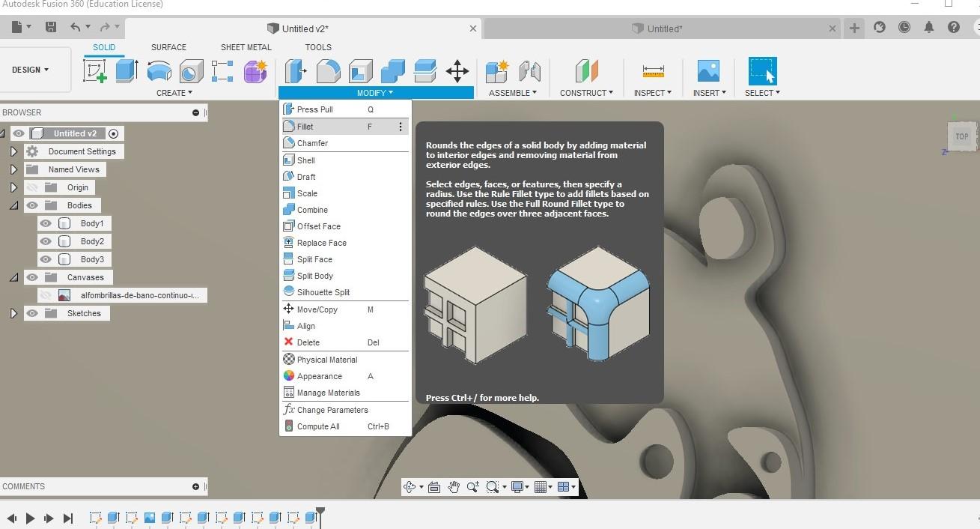Hide Body3 with its eye icon
Screen dimensions: 980x529
[46, 259]
